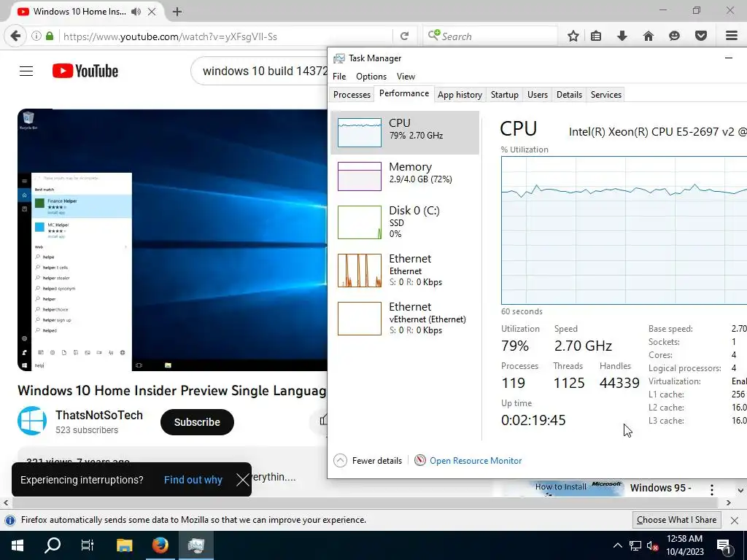Select CPU in the performance list

[405, 133]
